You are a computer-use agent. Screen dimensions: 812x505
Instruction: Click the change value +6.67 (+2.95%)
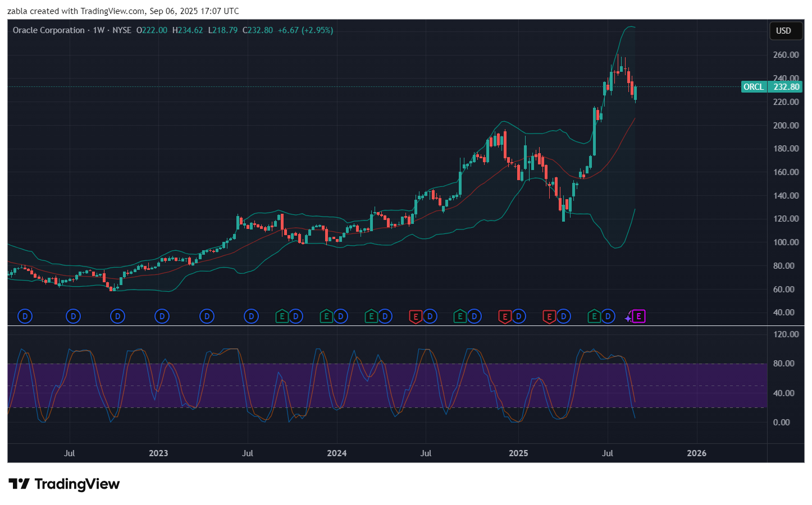[x=305, y=30]
